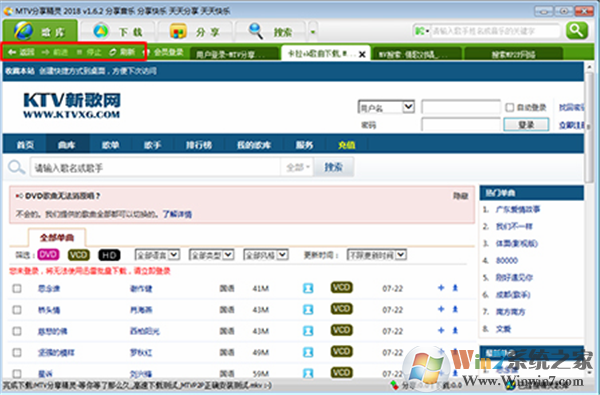Open 首页 in the site navigation
600x395 pixels.
(25, 145)
